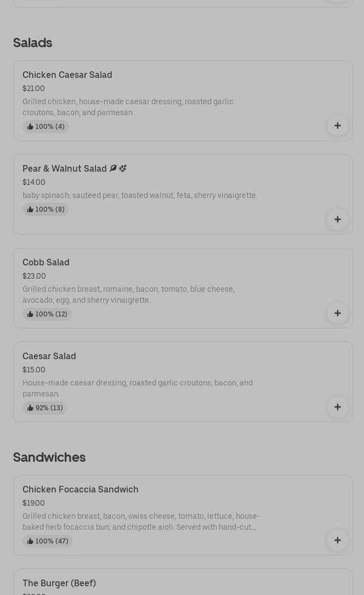This screenshot has height=595, width=364.
Task: Select the Caesar Salad title
Action: [x=49, y=356]
